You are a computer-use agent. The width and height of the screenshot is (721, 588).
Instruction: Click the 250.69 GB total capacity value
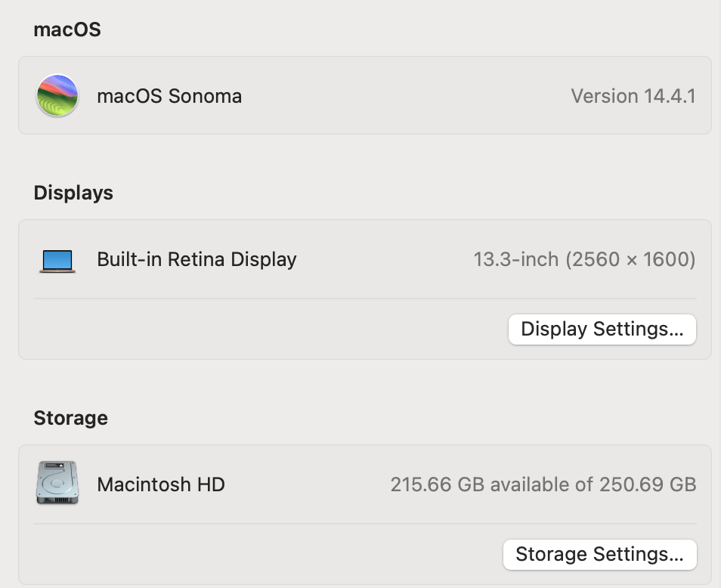coord(648,484)
